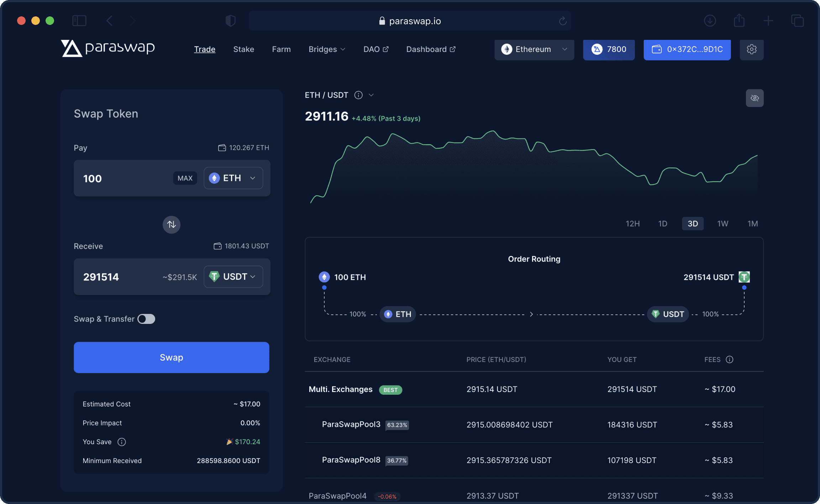Screen dimensions: 820x504
Task: Click the browser share icon
Action: [x=739, y=21]
